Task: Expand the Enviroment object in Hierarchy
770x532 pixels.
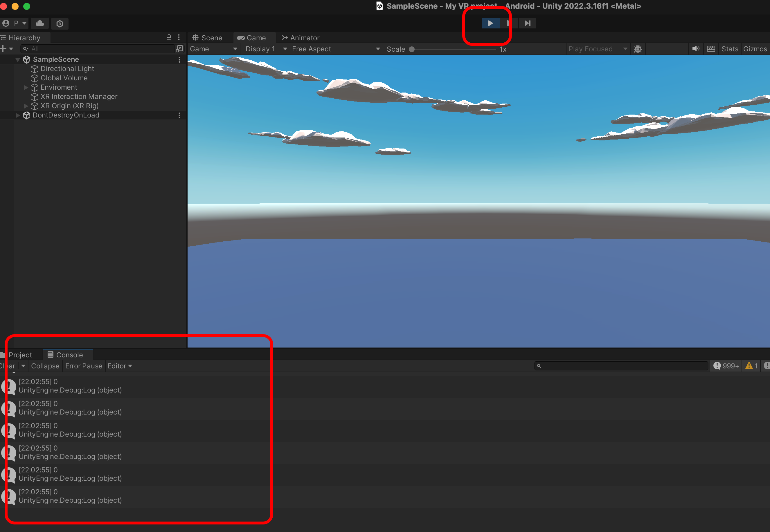Action: pyautogui.click(x=26, y=87)
